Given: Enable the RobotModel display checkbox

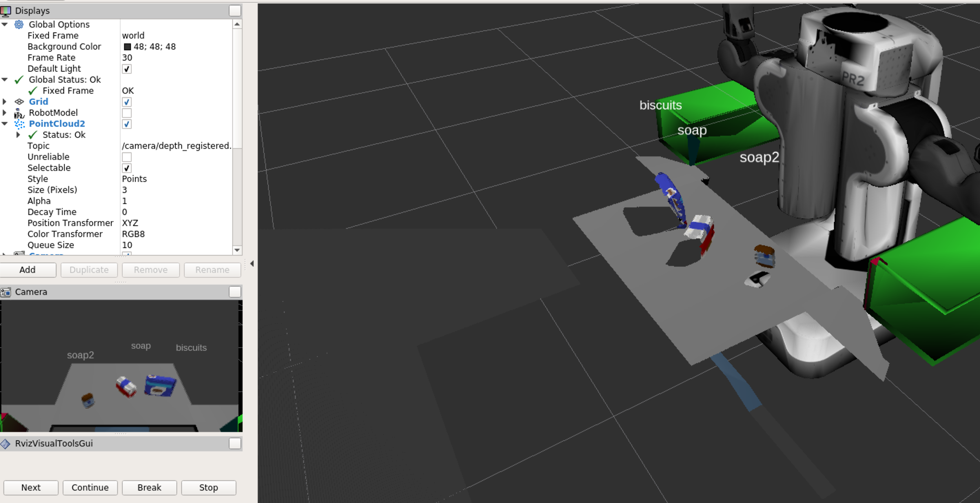Looking at the screenshot, I should tap(127, 113).
